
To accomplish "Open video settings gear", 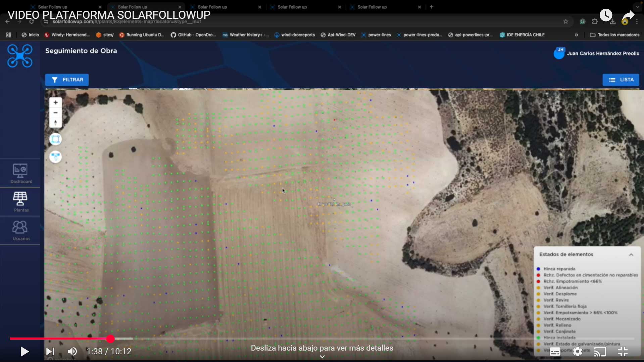I will pyautogui.click(x=578, y=352).
